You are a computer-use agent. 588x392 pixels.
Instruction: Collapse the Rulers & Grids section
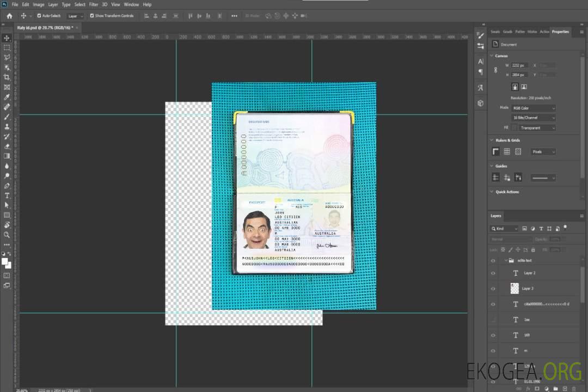tap(492, 140)
